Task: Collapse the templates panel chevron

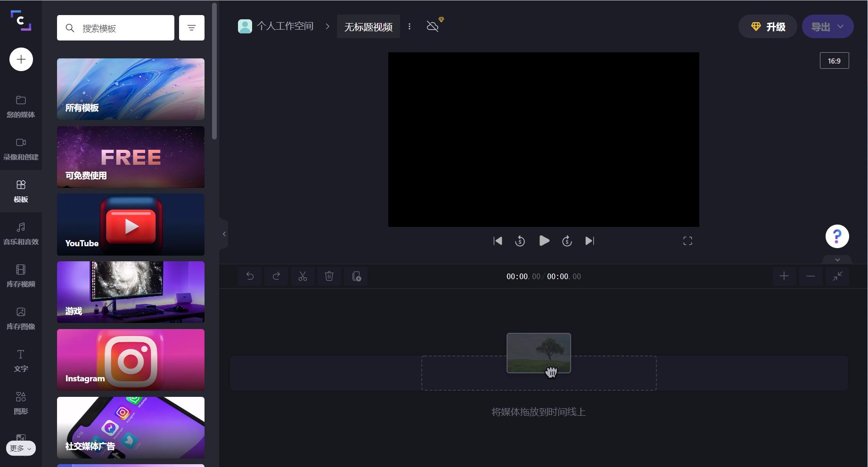Action: 224,234
